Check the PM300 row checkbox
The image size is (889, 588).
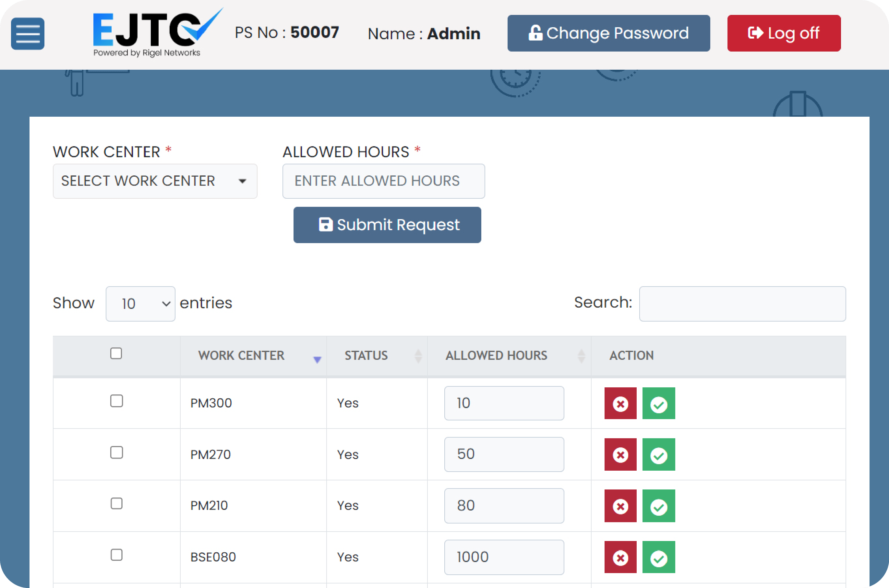(117, 401)
